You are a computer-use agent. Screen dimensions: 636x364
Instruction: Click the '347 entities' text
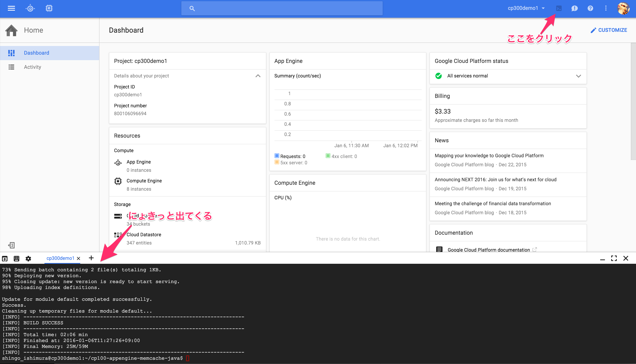(x=139, y=243)
